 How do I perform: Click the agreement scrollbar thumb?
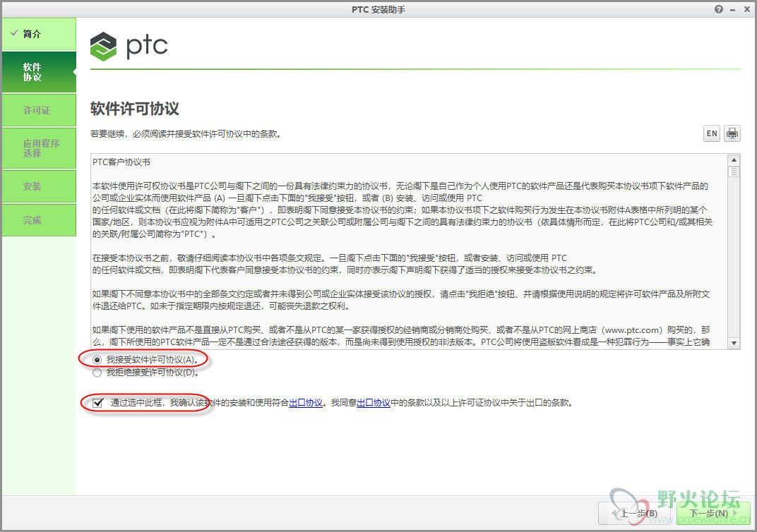click(734, 171)
